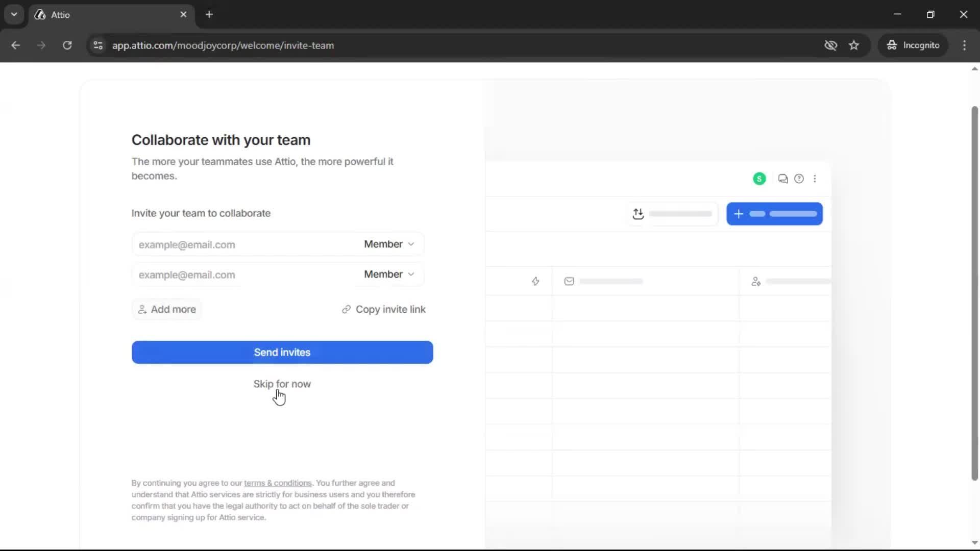
Task: Open Chrome's browser menu
Action: tap(964, 45)
